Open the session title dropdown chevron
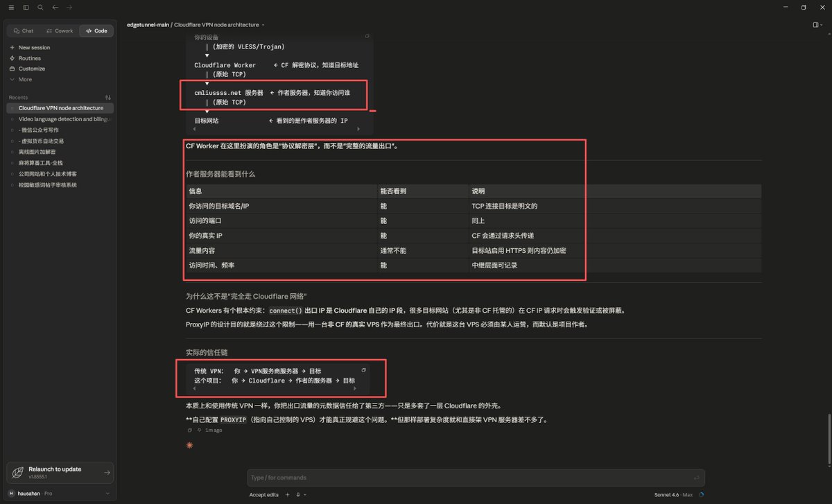Screen dimensions: 832x504 263,25
